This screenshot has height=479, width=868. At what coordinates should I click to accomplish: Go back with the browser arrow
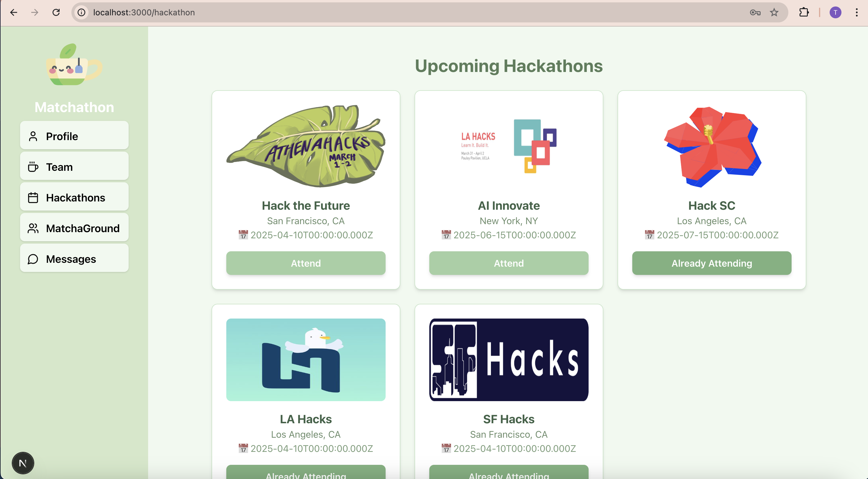tap(14, 12)
